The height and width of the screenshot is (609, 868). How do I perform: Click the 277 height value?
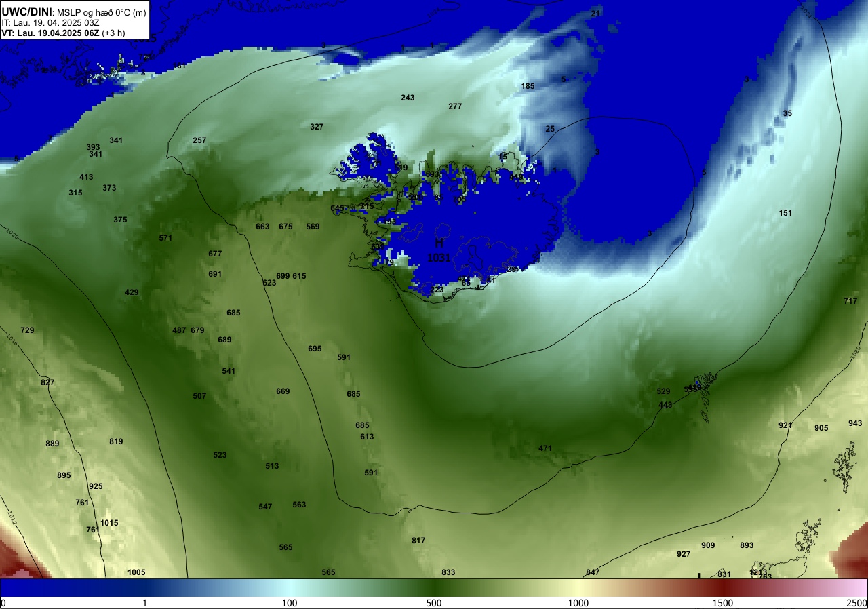[455, 106]
